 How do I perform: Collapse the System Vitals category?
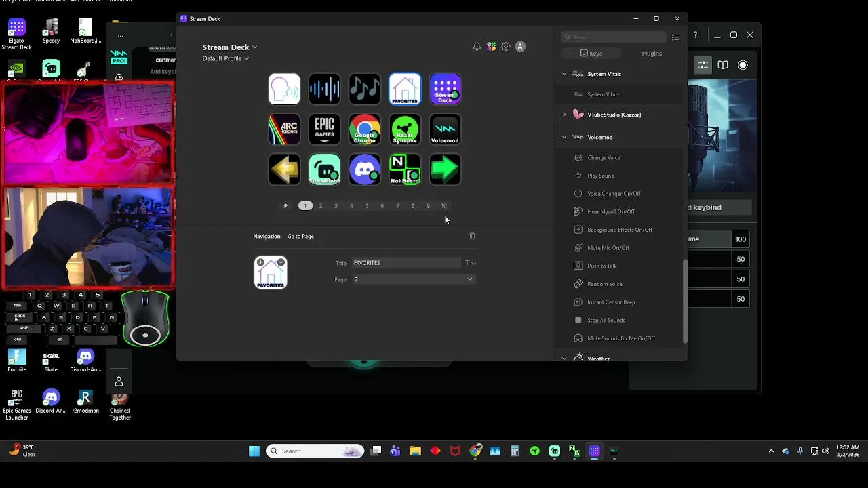point(564,74)
